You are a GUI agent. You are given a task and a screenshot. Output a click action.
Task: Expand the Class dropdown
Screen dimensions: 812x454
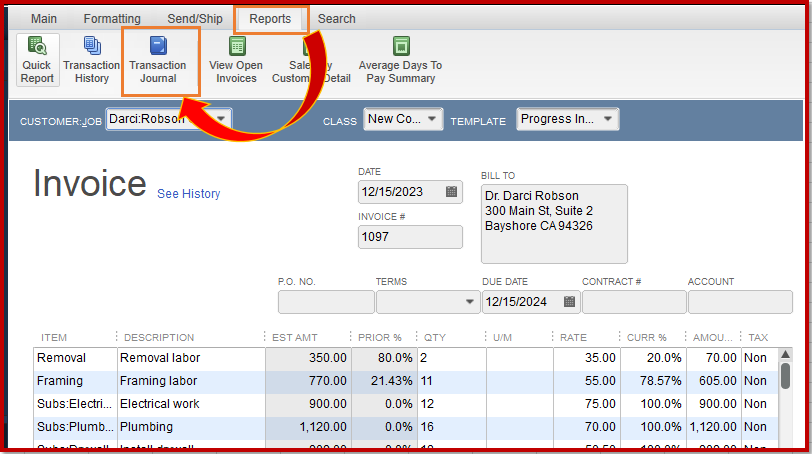coord(431,119)
